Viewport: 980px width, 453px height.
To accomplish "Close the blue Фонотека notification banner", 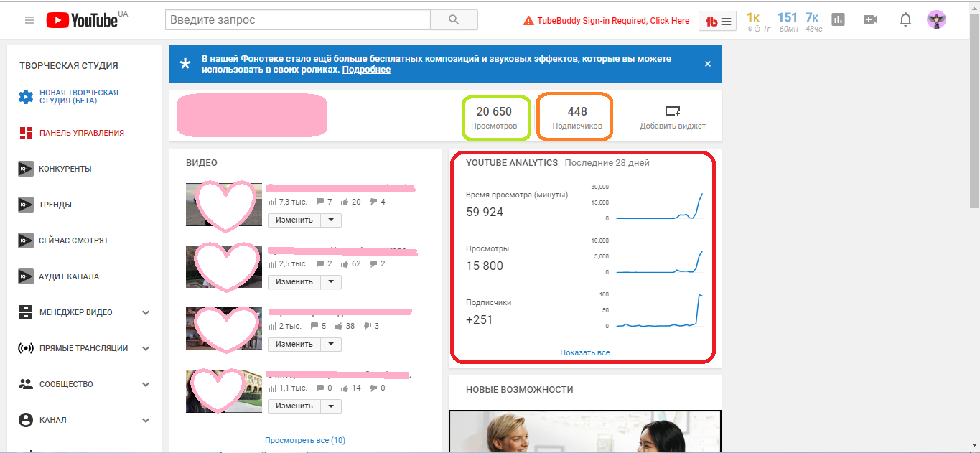I will pos(708,64).
